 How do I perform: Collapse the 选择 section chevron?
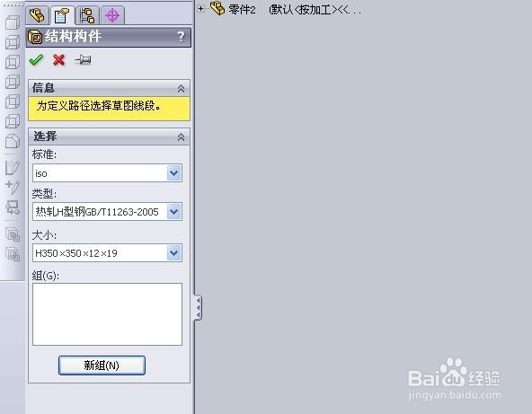pos(182,137)
